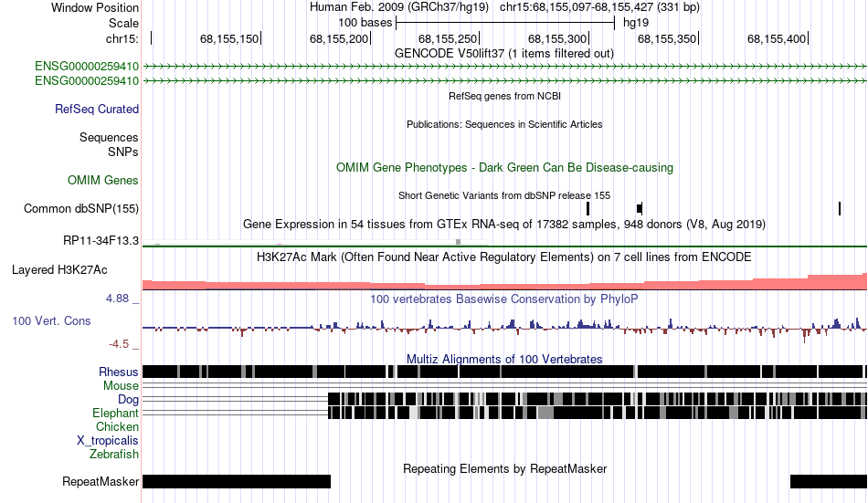Click the 68,155,150 ruler position
This screenshot has height=503, width=868.
pyautogui.click(x=229, y=38)
